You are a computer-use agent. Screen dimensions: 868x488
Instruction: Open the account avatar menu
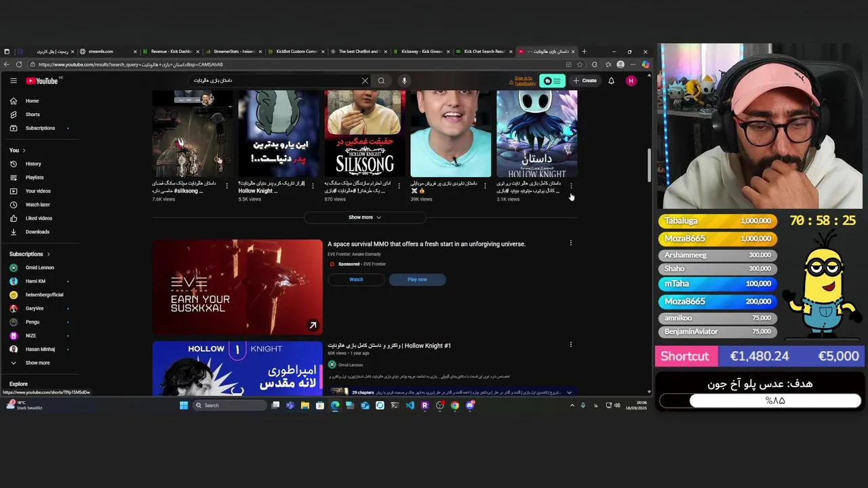[631, 81]
